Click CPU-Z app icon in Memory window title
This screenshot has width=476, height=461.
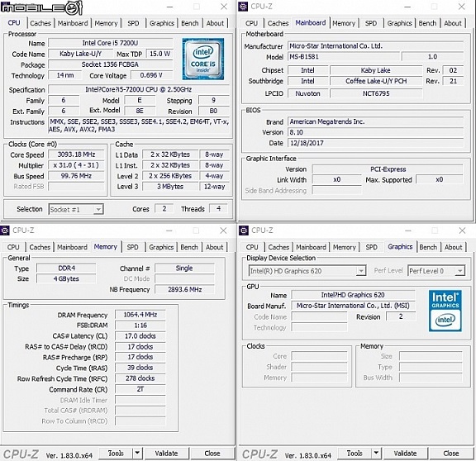(x=5, y=230)
